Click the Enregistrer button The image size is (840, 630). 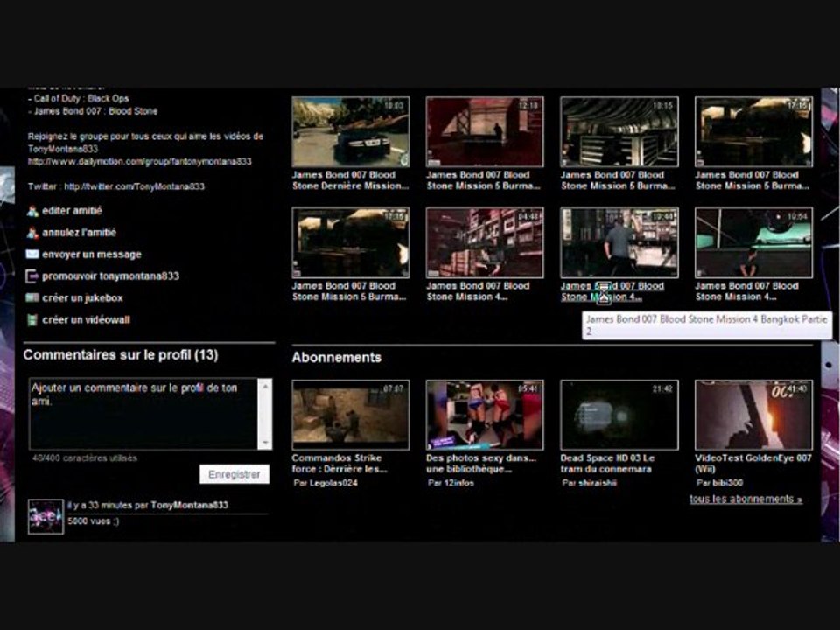tap(234, 474)
